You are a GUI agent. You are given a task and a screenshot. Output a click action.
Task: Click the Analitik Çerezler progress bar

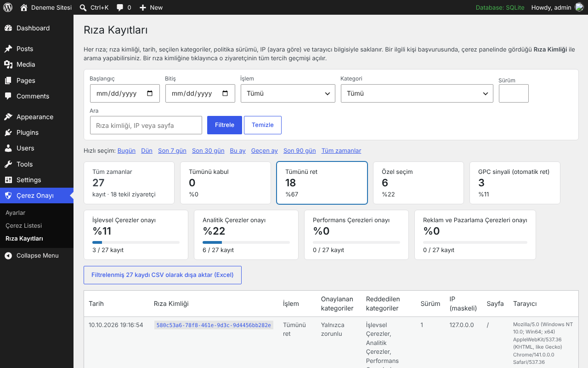[246, 242]
